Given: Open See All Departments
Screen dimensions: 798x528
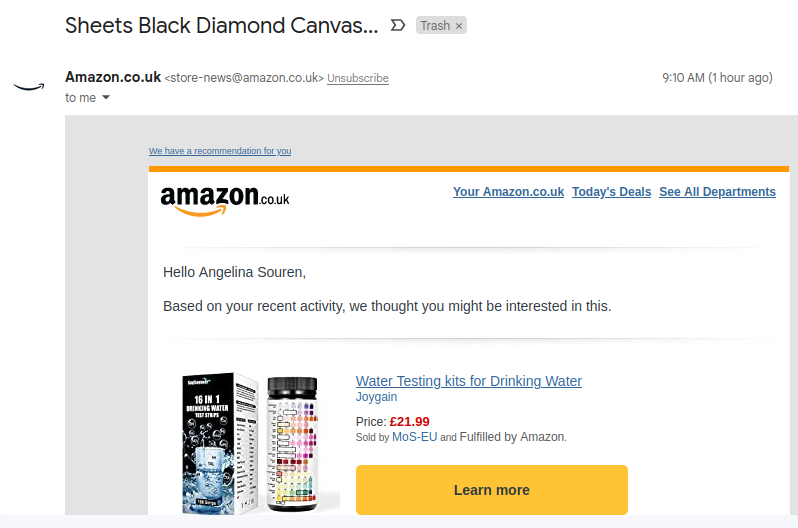Looking at the screenshot, I should tap(717, 192).
